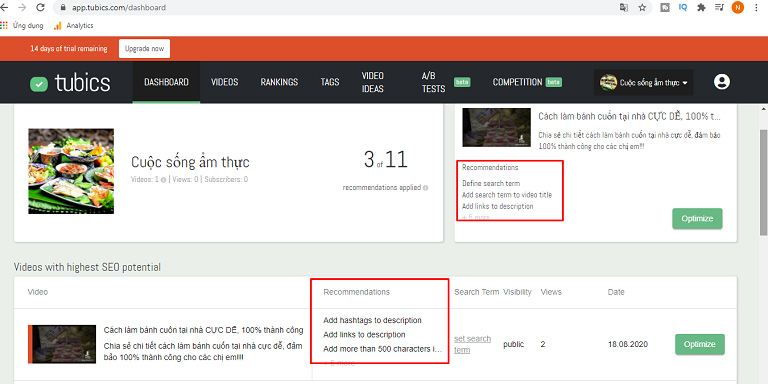Expand the + 5 more recommendations in table
Image resolution: width=768 pixels, height=384 pixels.
coord(339,363)
